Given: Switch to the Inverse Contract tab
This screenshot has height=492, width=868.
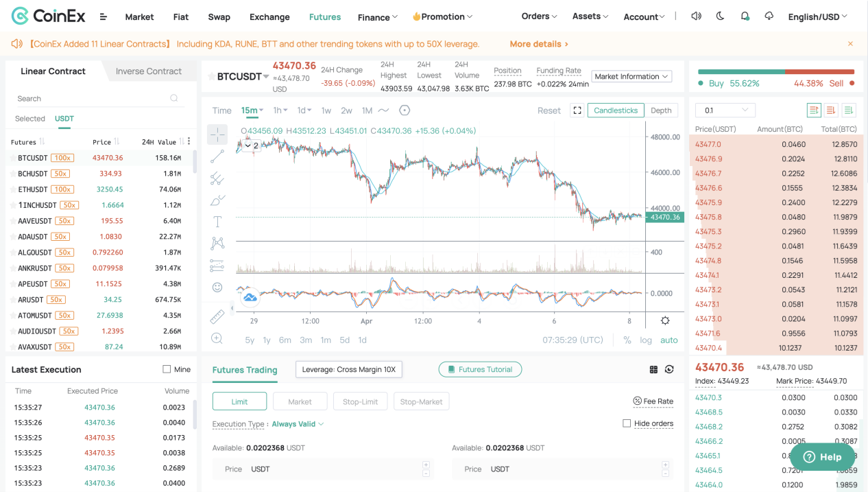Looking at the screenshot, I should pos(148,71).
